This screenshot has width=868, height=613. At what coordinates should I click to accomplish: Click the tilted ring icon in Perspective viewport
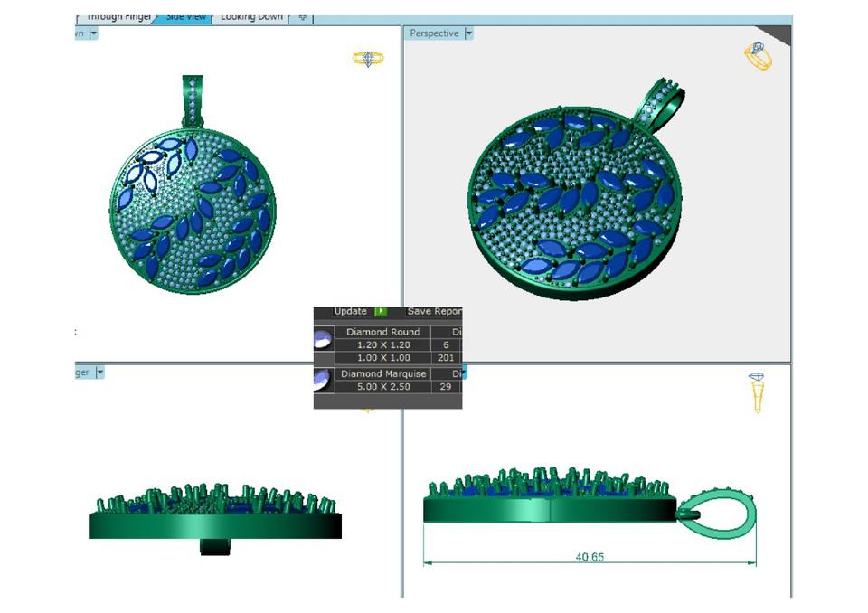[758, 56]
